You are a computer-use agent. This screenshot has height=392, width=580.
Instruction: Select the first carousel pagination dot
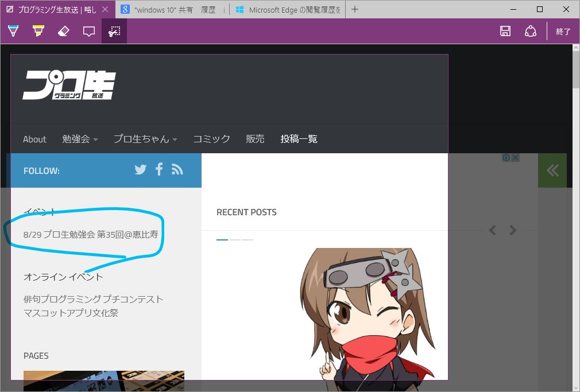pyautogui.click(x=222, y=240)
